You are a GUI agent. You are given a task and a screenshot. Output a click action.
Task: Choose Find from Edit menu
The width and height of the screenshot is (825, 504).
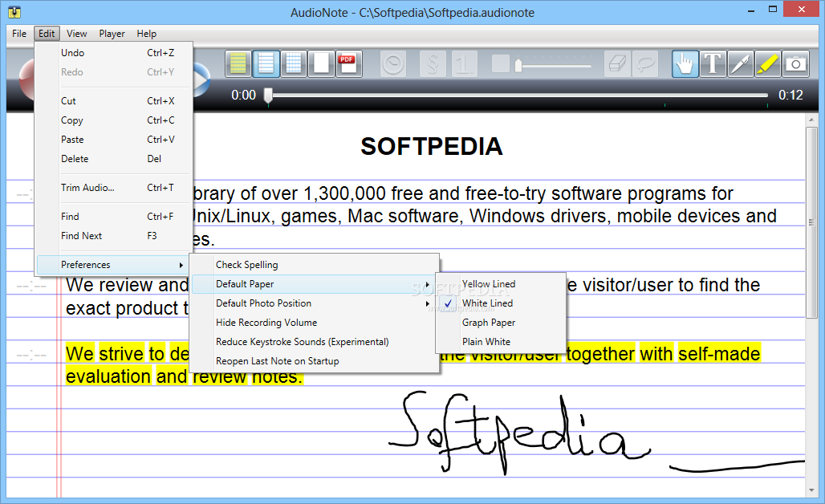[x=114, y=216]
